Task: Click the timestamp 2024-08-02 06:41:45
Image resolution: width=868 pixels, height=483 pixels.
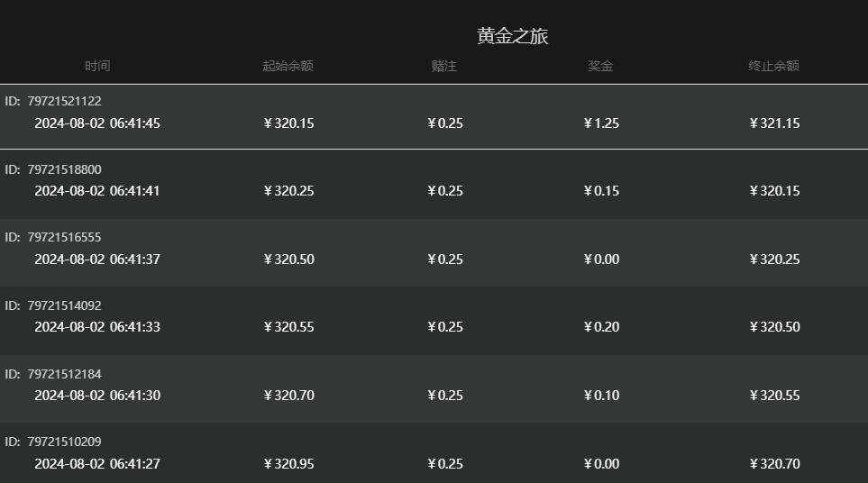Action: [x=97, y=123]
